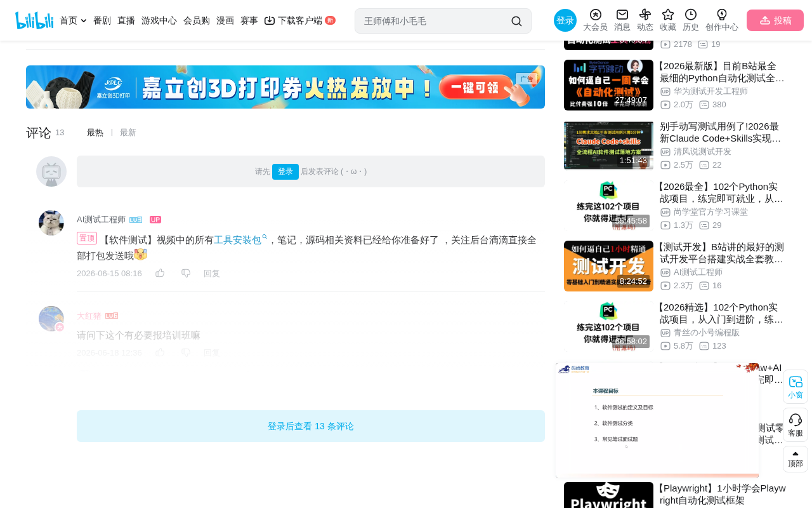Open the 下载客户端 menu item
The width and height of the screenshot is (812, 508).
(299, 20)
